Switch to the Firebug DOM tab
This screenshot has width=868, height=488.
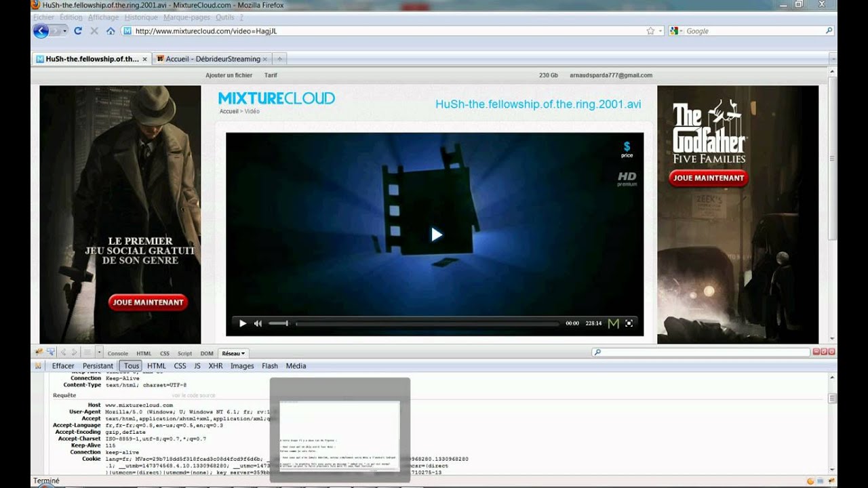pyautogui.click(x=207, y=353)
